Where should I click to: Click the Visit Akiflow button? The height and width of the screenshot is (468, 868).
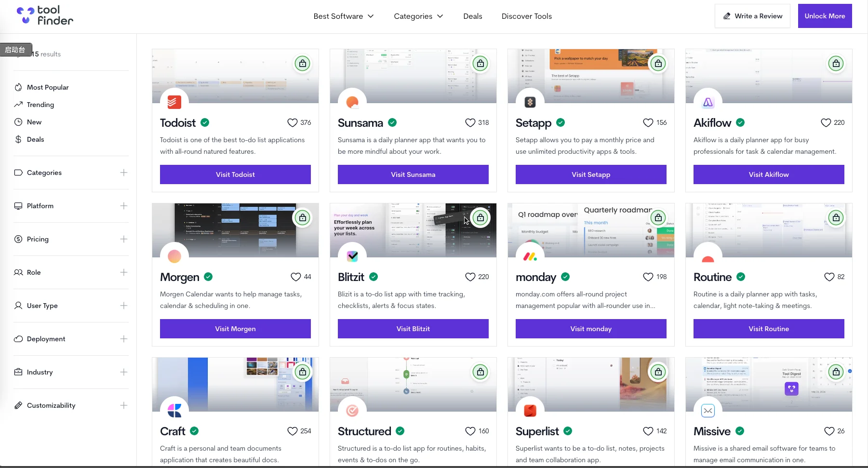tap(769, 174)
